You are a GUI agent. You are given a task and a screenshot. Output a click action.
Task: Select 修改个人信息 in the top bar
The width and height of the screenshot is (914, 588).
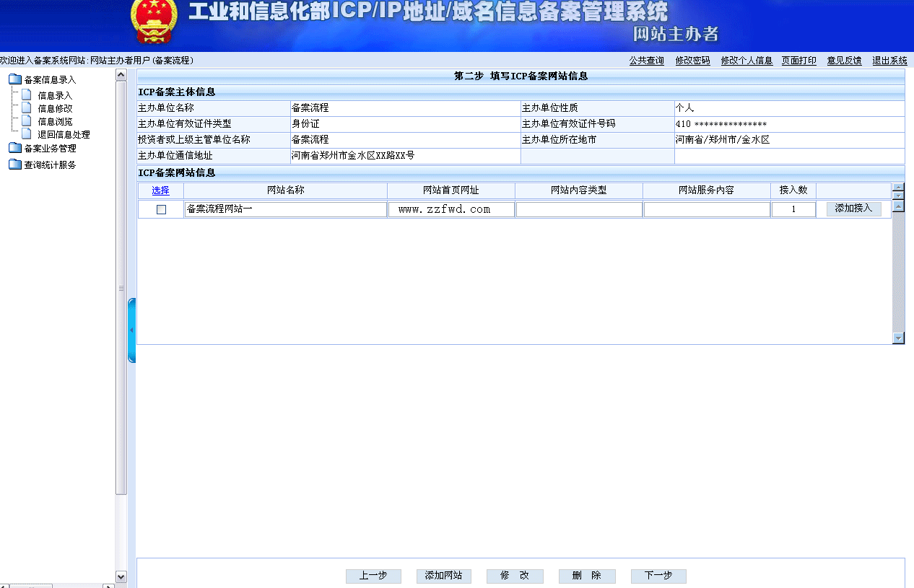(x=747, y=60)
